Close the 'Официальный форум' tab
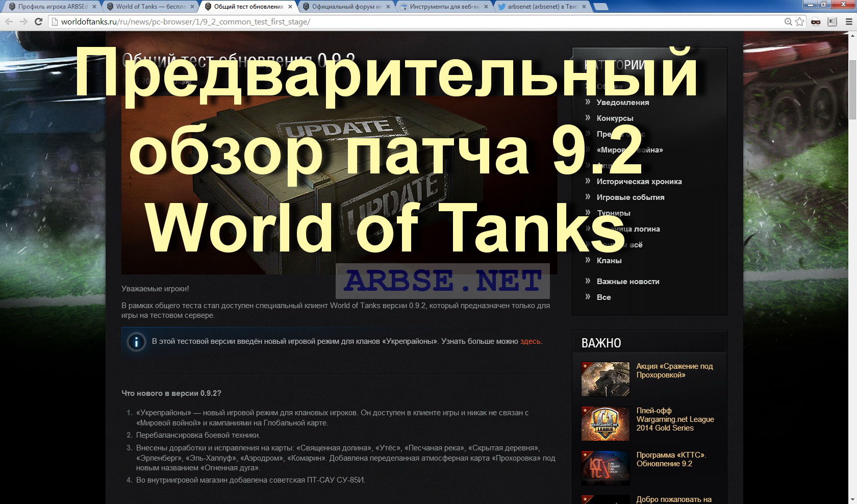Viewport: 857px width, 504px height. point(388,7)
